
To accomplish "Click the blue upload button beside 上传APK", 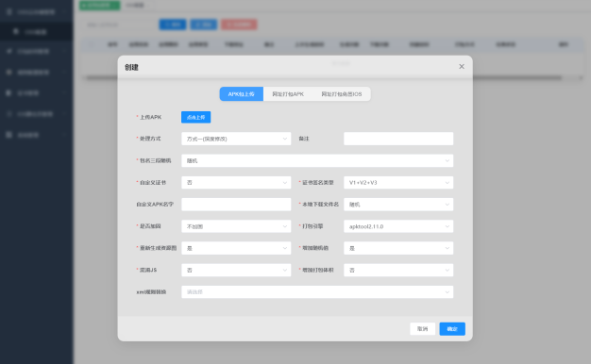I will (196, 117).
